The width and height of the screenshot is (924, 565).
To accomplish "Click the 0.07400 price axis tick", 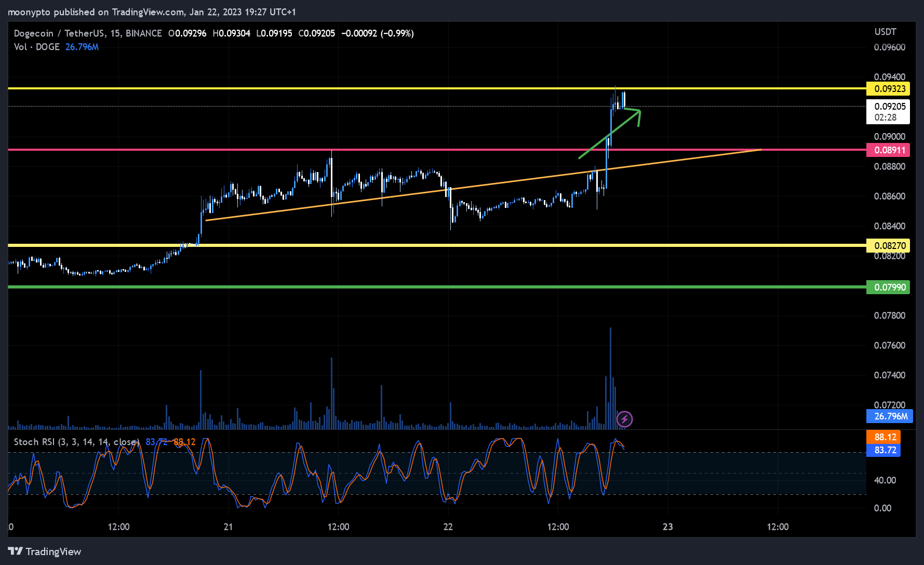I will (x=889, y=375).
